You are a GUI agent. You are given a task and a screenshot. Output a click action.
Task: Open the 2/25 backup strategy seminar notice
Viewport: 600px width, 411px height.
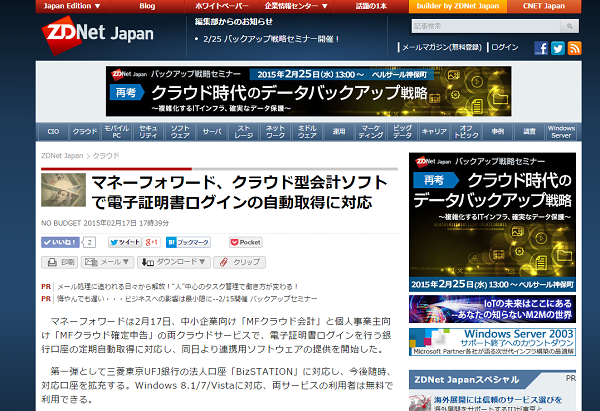(x=271, y=39)
